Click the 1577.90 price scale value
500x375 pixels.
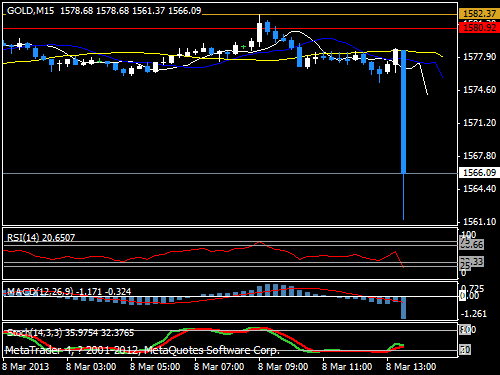[x=479, y=57]
